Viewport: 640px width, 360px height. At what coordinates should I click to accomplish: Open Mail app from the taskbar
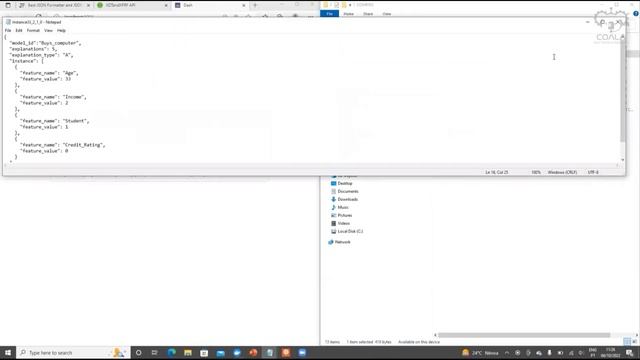(220, 353)
